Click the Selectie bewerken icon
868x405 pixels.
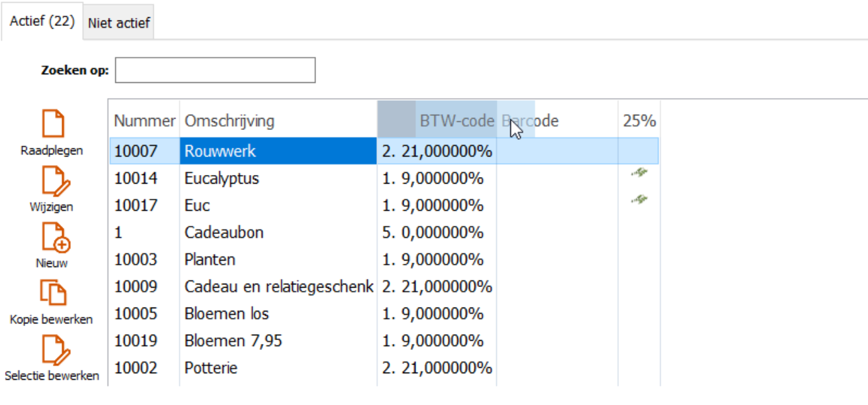coord(53,350)
